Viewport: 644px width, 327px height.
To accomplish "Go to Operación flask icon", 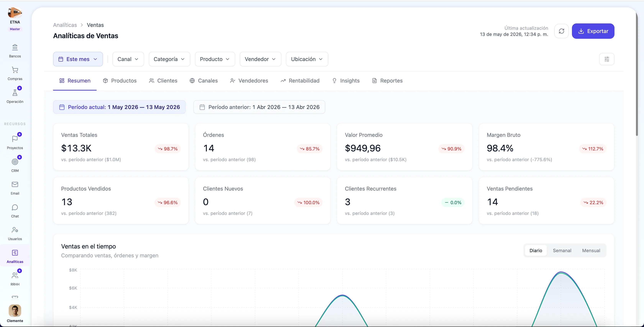I will (x=15, y=93).
